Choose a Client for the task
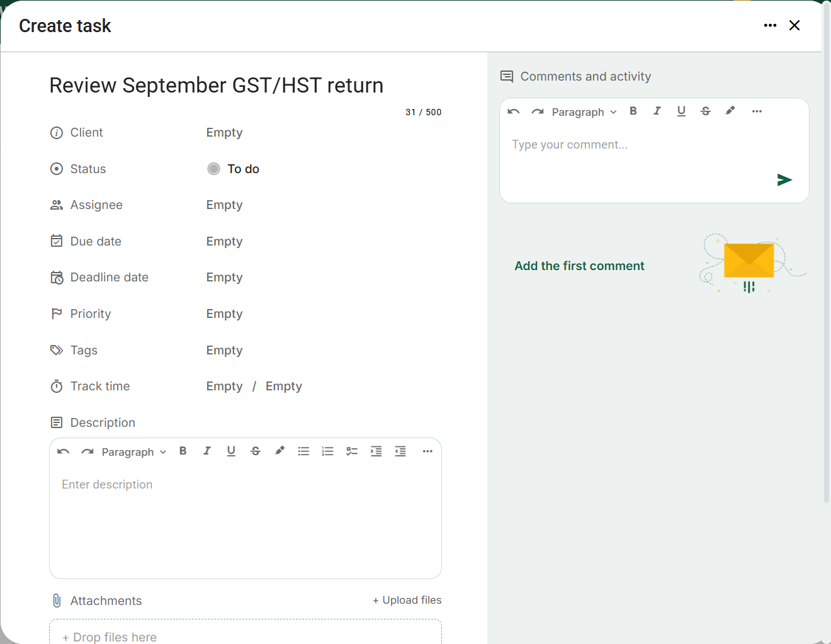The height and width of the screenshot is (644, 831). [224, 133]
